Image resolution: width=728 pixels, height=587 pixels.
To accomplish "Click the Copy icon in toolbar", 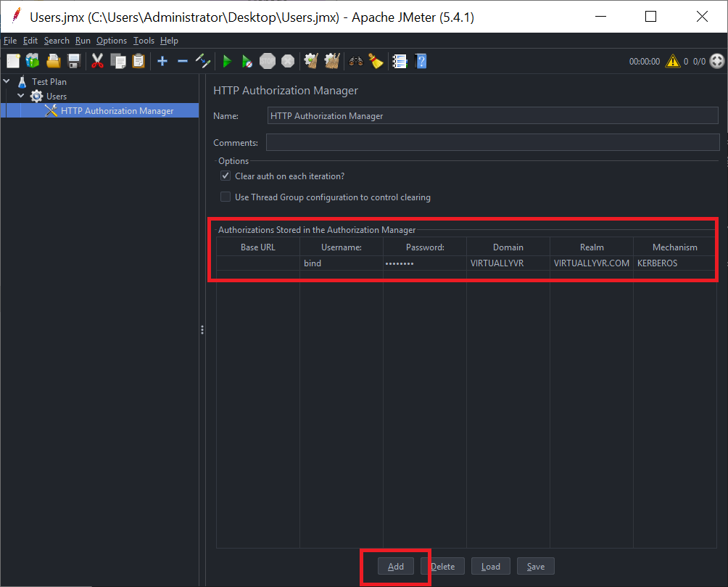I will click(x=118, y=61).
